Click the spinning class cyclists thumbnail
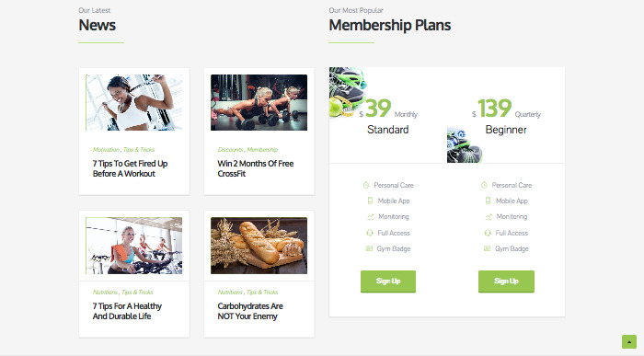The image size is (644, 356). coord(134,246)
